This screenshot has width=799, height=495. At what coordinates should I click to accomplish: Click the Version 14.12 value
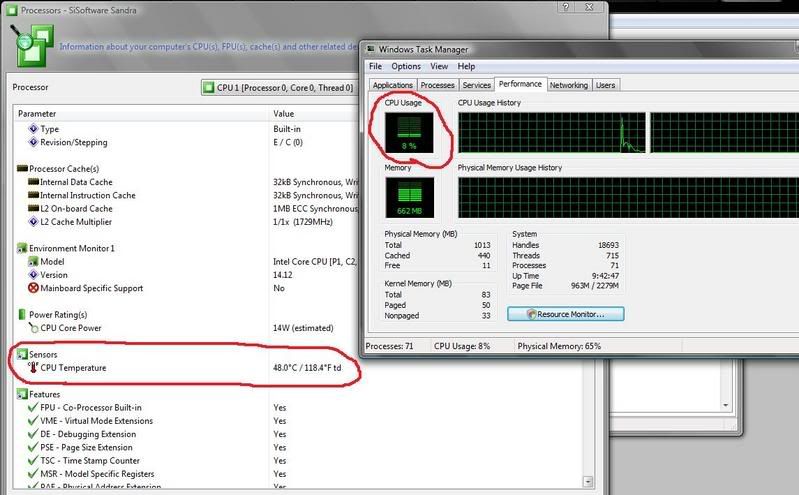[x=283, y=275]
